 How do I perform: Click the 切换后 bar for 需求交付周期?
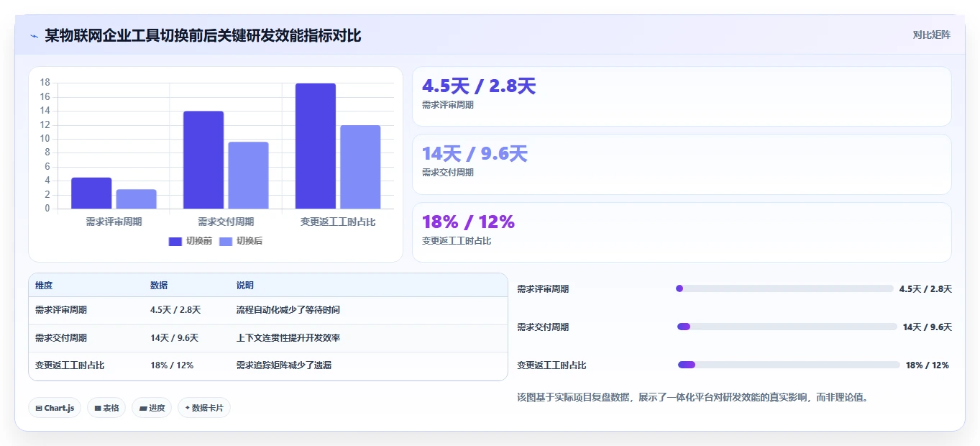(248, 176)
